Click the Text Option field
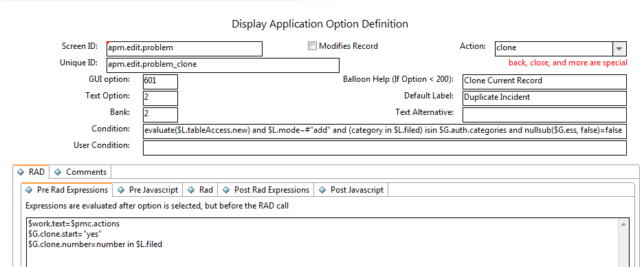The width and height of the screenshot is (644, 267). (x=160, y=98)
